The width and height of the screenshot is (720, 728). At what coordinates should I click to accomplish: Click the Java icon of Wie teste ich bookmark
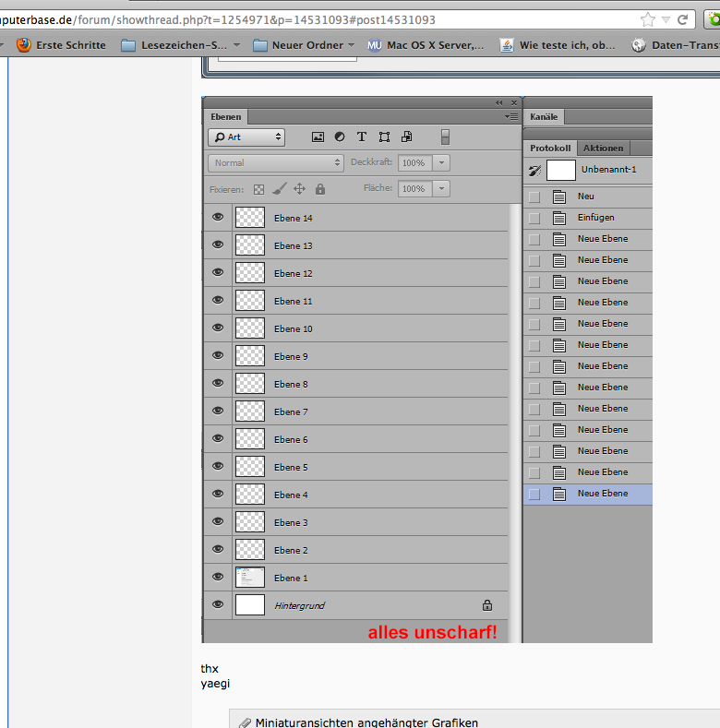(x=507, y=45)
